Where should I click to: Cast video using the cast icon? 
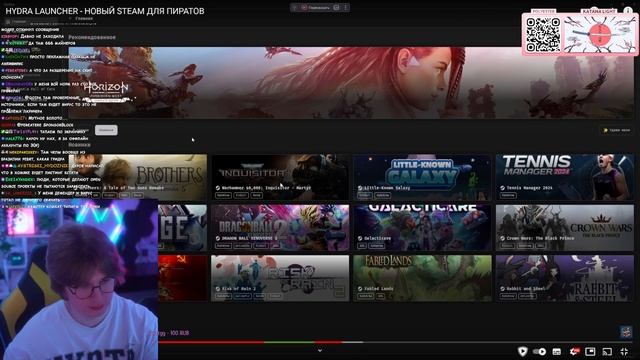click(607, 351)
